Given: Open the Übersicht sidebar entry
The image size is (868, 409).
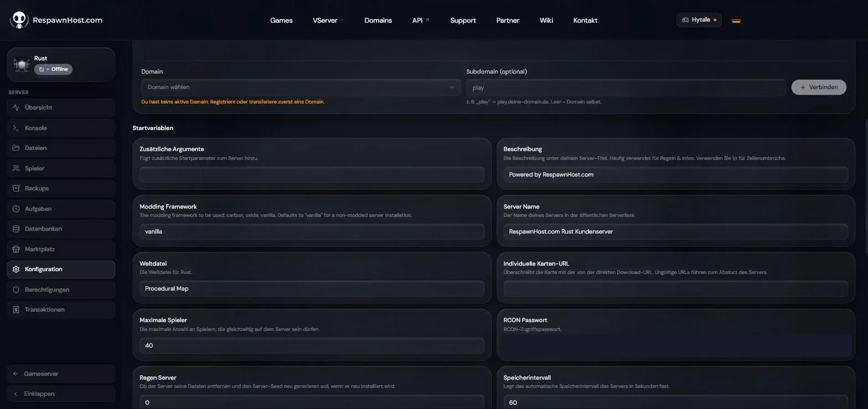Looking at the screenshot, I should click(x=61, y=107).
